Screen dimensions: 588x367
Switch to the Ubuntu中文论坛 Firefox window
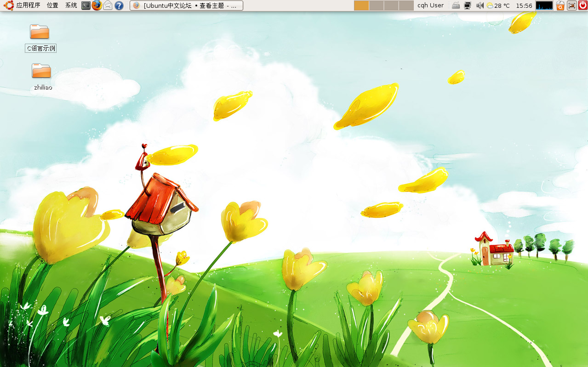186,6
